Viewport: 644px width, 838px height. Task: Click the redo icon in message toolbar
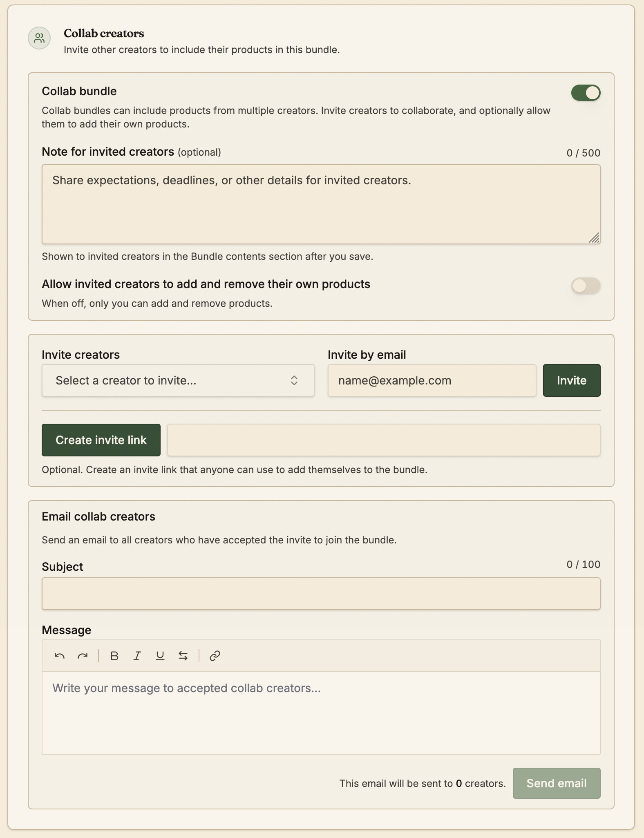click(83, 656)
